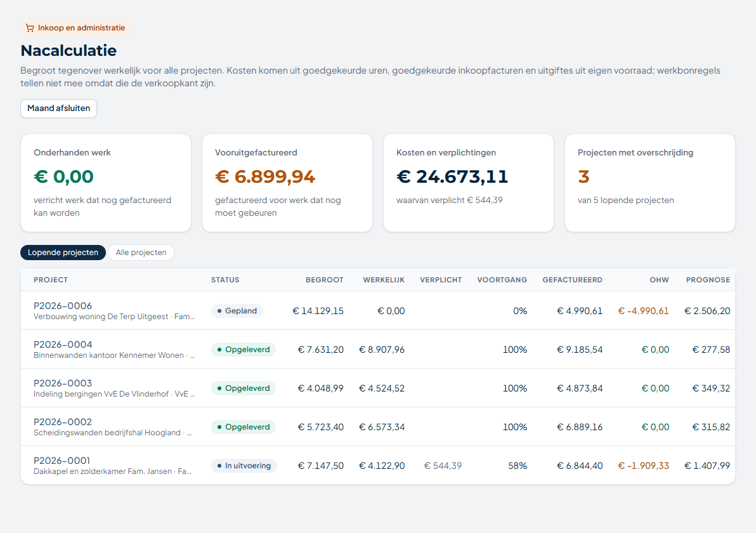Click the Gepland status badge
Image resolution: width=756 pixels, height=533 pixels.
pyautogui.click(x=237, y=311)
